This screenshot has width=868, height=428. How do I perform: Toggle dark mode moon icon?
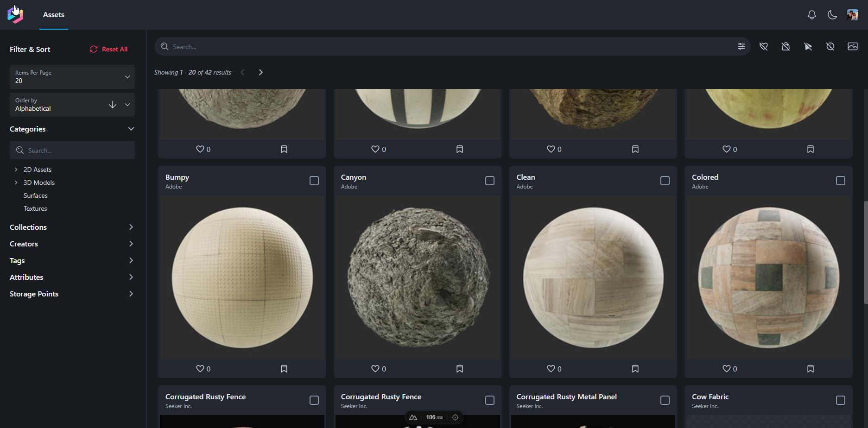pos(832,15)
